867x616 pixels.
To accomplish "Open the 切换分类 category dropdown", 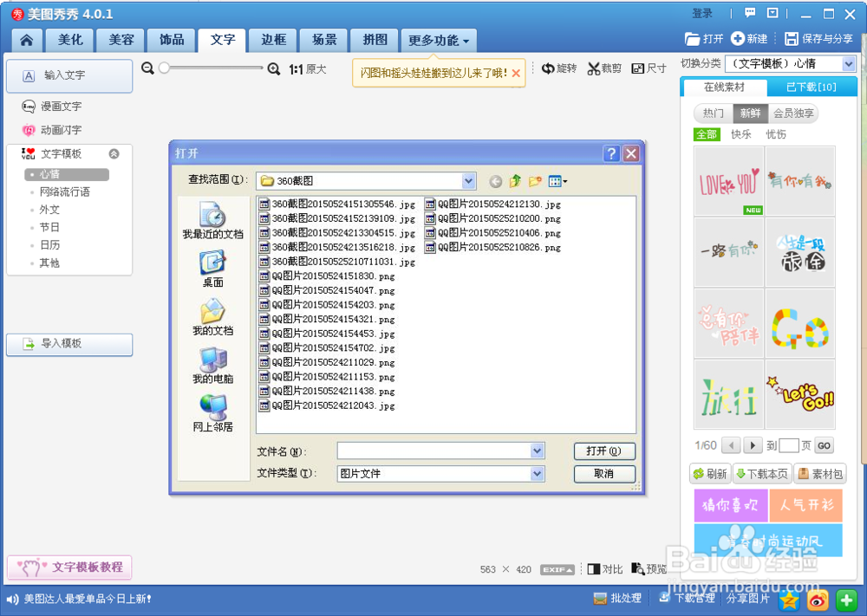I will click(848, 63).
